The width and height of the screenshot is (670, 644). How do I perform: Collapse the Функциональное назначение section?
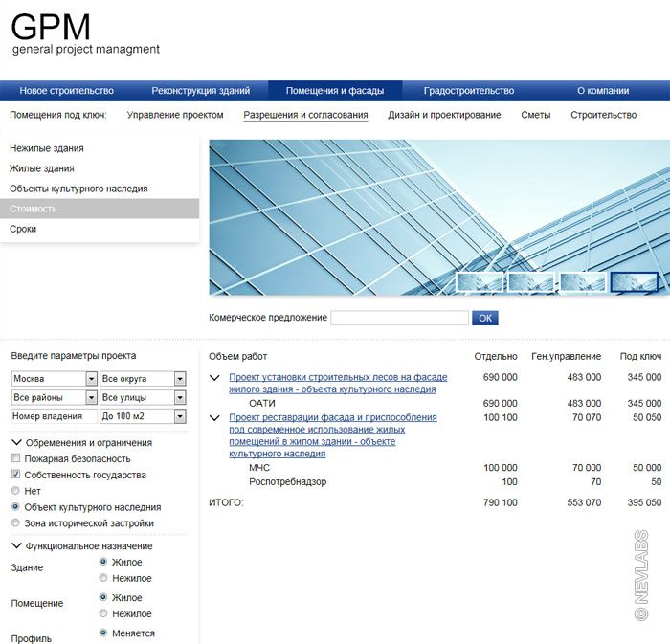[16, 546]
